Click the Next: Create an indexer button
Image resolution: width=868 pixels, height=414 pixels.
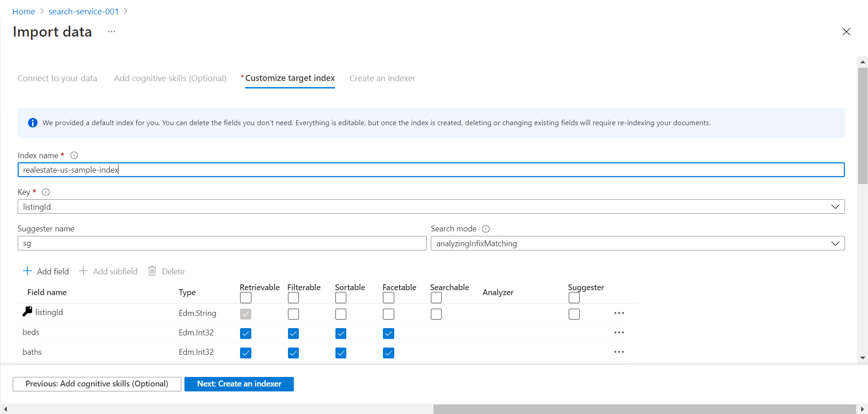(x=239, y=384)
